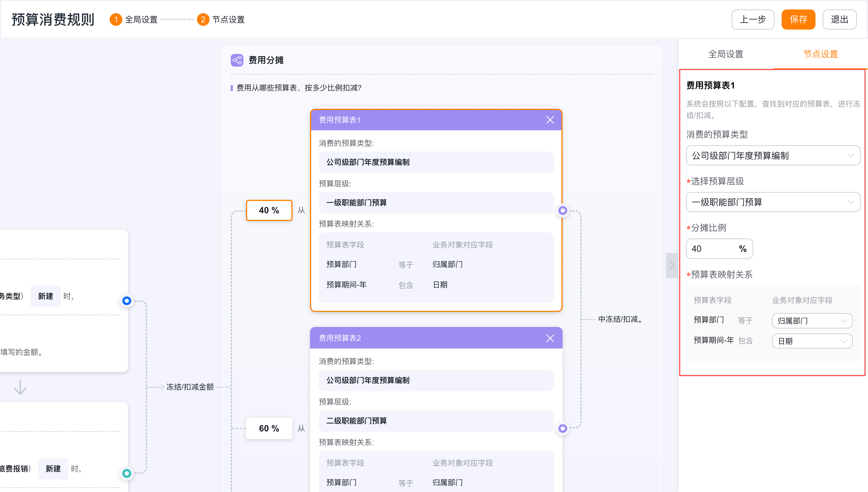The width and height of the screenshot is (868, 492).
Task: Click the purple connector dot on 费用预算表2
Action: point(563,429)
